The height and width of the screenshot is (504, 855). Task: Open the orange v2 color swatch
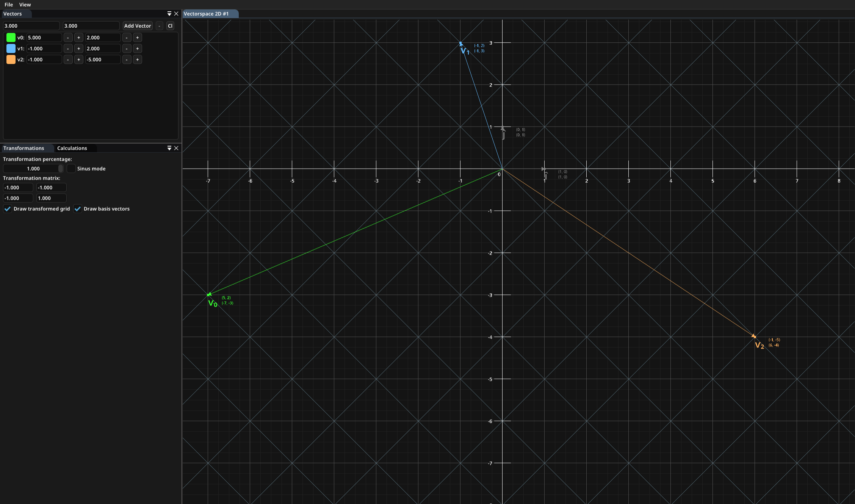[x=11, y=59]
